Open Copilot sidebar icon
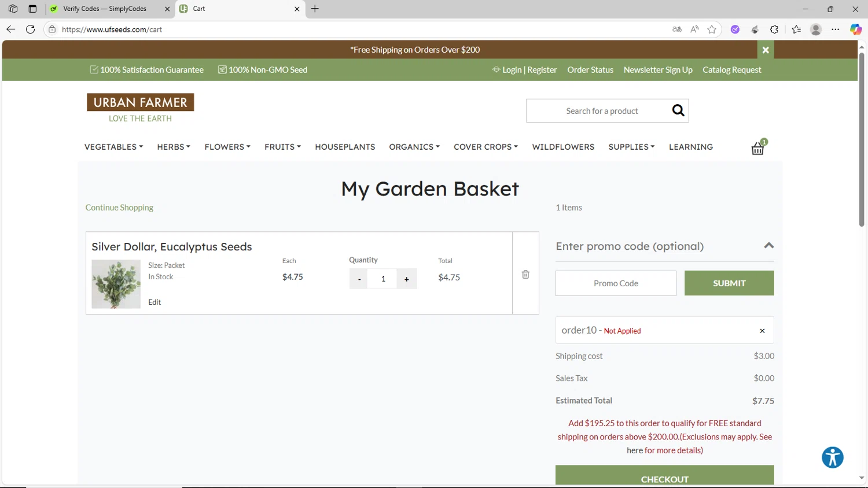 pos(856,29)
